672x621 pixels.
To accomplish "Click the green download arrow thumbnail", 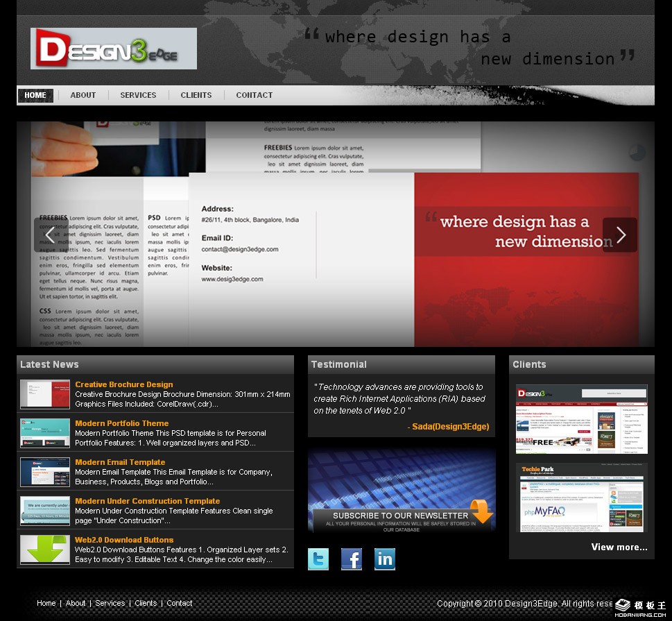I will 45,550.
